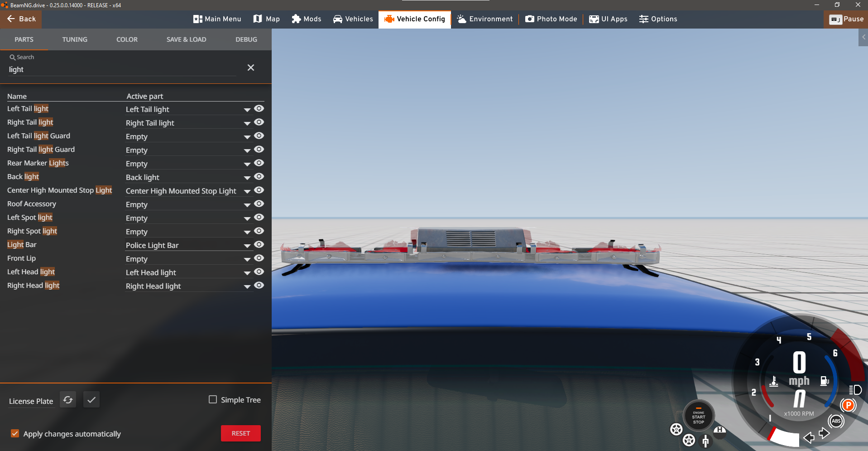Open the Light Bar dropdown showing Police Light Bar
This screenshot has width=868, height=451.
[x=188, y=245]
